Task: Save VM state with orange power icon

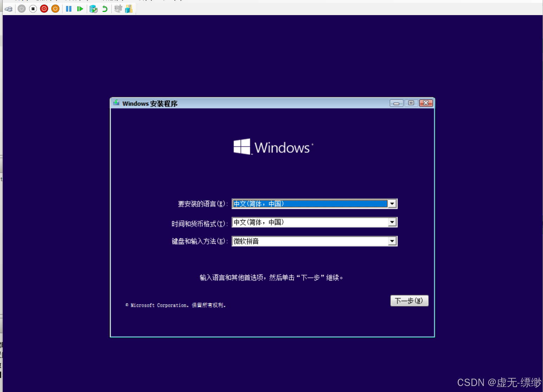Action: tap(56, 9)
